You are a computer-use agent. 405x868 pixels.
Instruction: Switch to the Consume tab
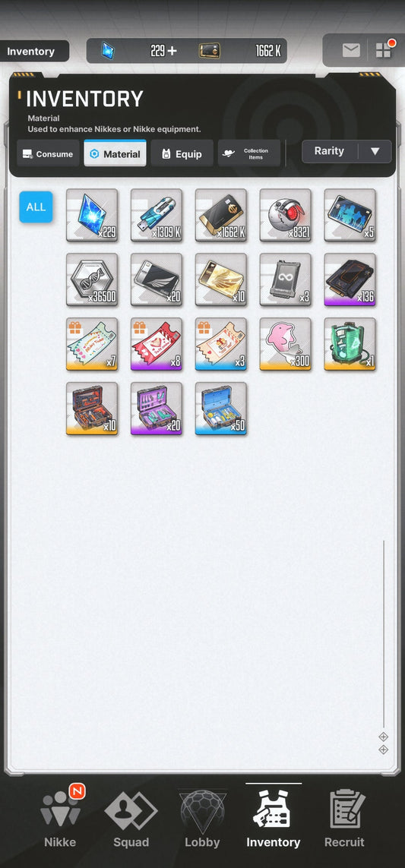[x=48, y=154]
